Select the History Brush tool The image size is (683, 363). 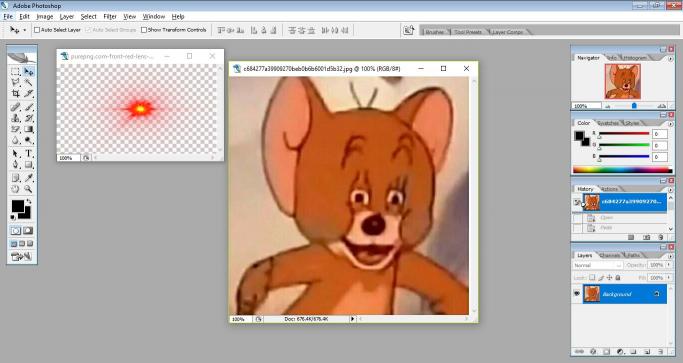coord(29,118)
